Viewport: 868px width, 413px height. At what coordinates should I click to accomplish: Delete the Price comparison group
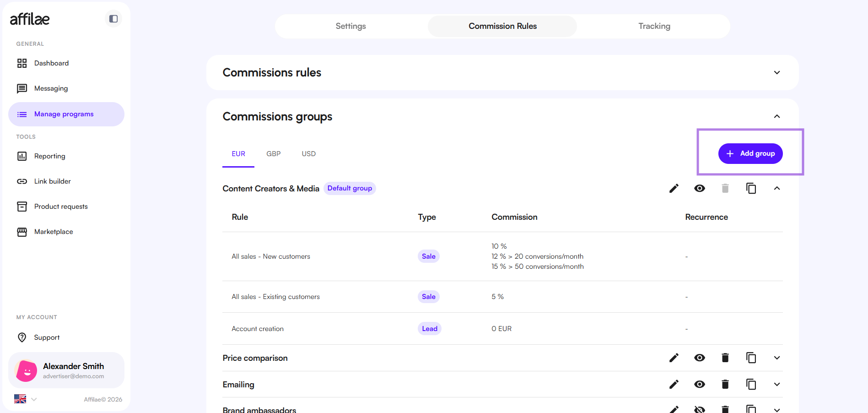click(725, 358)
